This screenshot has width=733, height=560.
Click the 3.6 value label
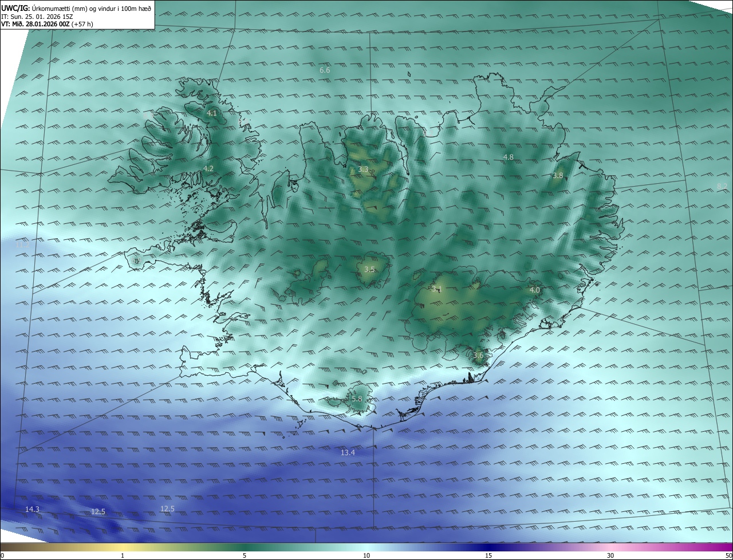[x=479, y=356]
